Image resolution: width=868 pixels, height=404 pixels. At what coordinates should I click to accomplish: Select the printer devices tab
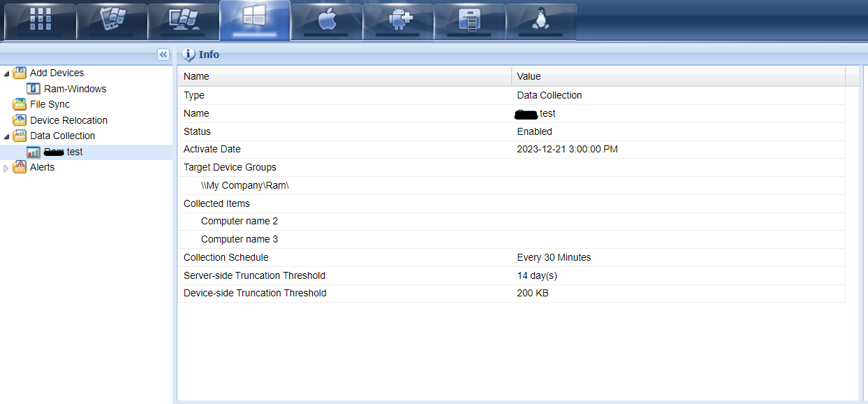470,19
